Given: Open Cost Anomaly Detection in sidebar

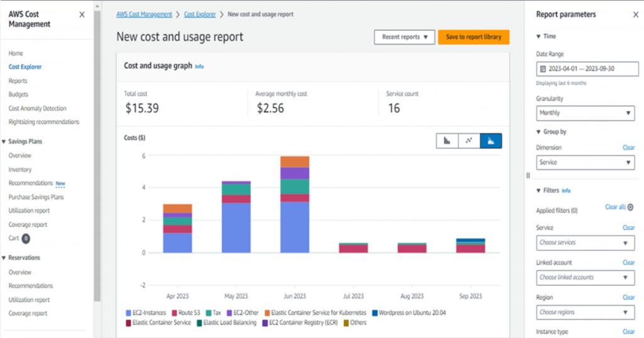Looking at the screenshot, I should click(37, 108).
